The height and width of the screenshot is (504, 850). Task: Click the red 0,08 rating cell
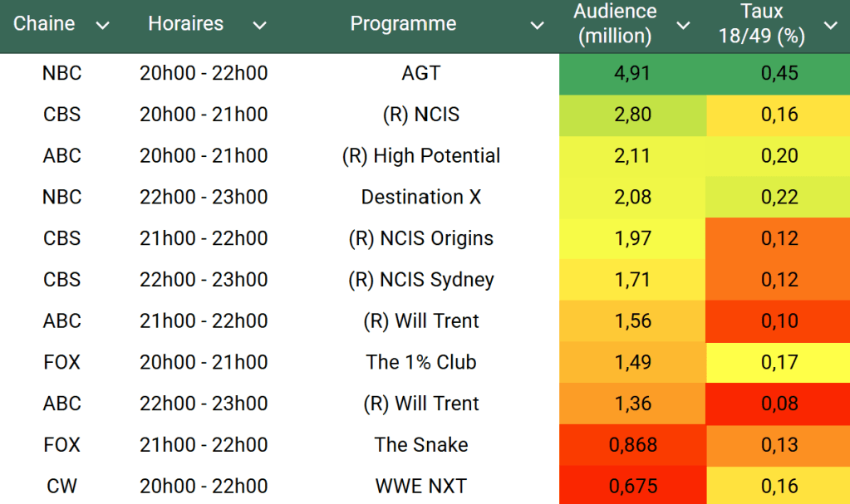click(x=779, y=404)
